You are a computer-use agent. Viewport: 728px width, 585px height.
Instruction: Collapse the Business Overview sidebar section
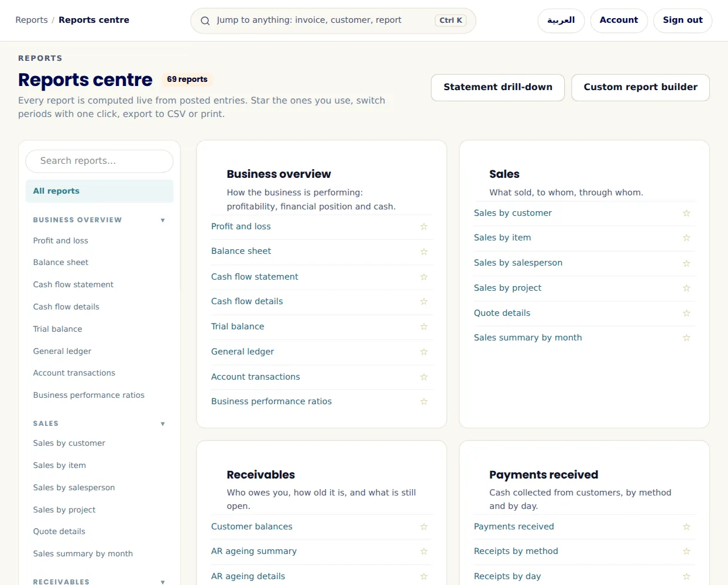click(163, 221)
